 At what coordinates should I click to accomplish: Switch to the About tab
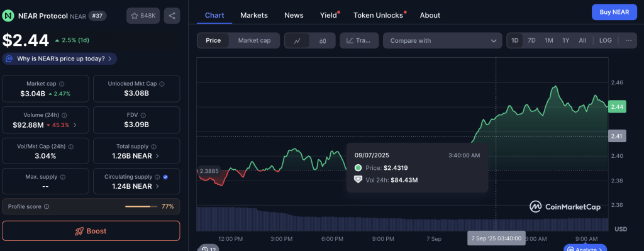(430, 15)
